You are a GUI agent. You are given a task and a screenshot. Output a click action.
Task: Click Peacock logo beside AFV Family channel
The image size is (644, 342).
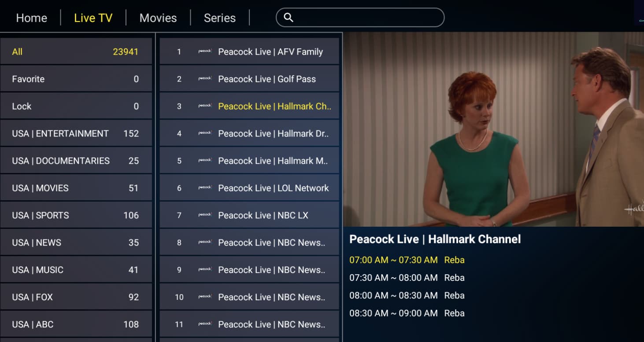point(205,51)
